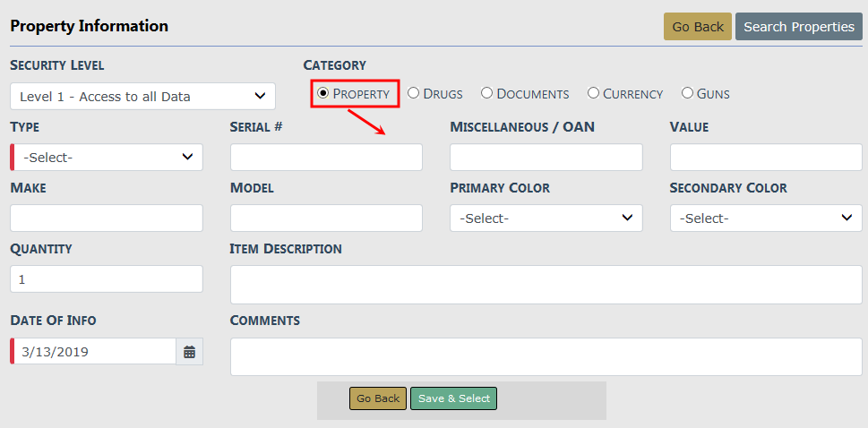Choose the Drugs category option
Viewport: 868px width, 428px height.
pos(414,93)
